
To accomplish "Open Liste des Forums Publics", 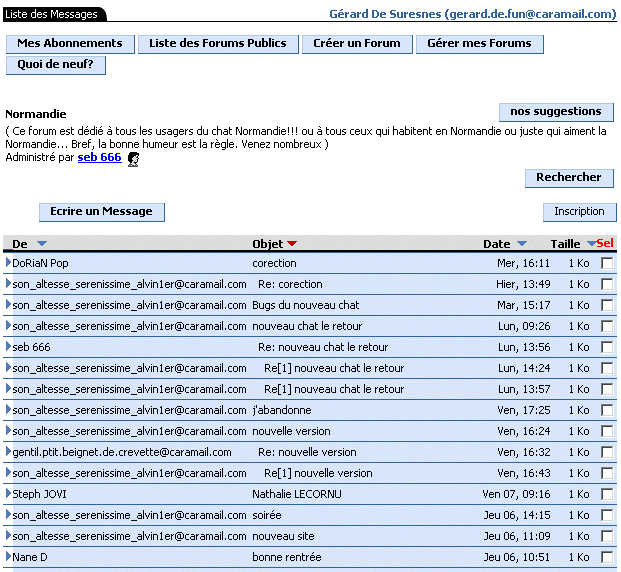I will point(218,44).
